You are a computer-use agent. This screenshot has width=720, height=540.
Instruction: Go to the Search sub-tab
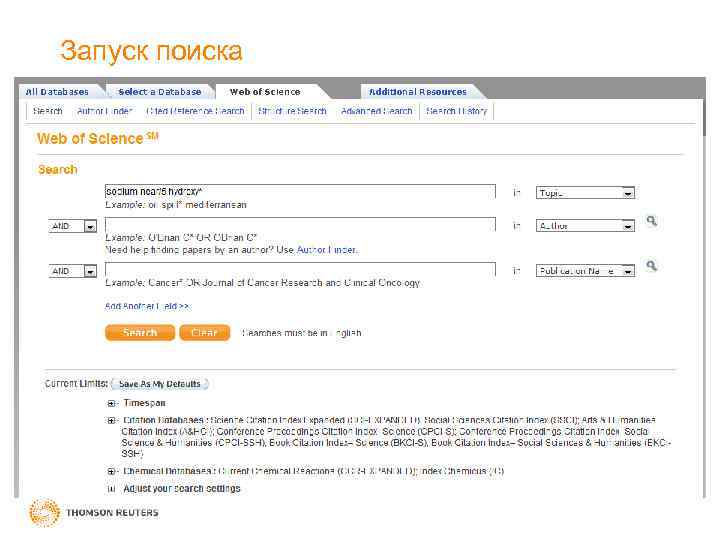[x=48, y=111]
